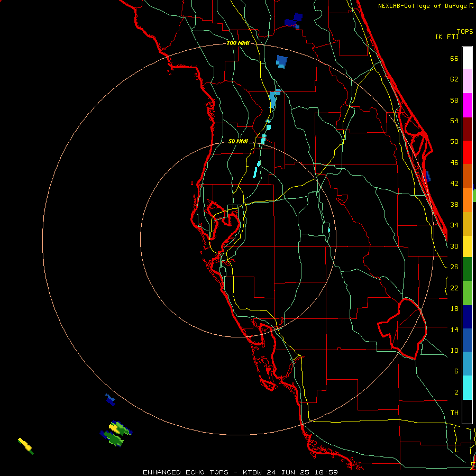
Task: Select the bright red legend swatch
Action: pyautogui.click(x=467, y=152)
